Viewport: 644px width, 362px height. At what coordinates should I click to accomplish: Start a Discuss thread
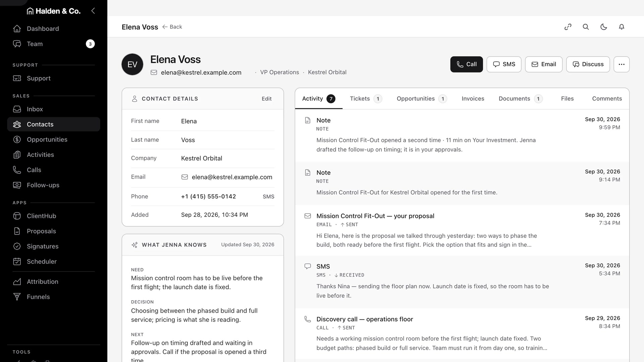coord(588,64)
